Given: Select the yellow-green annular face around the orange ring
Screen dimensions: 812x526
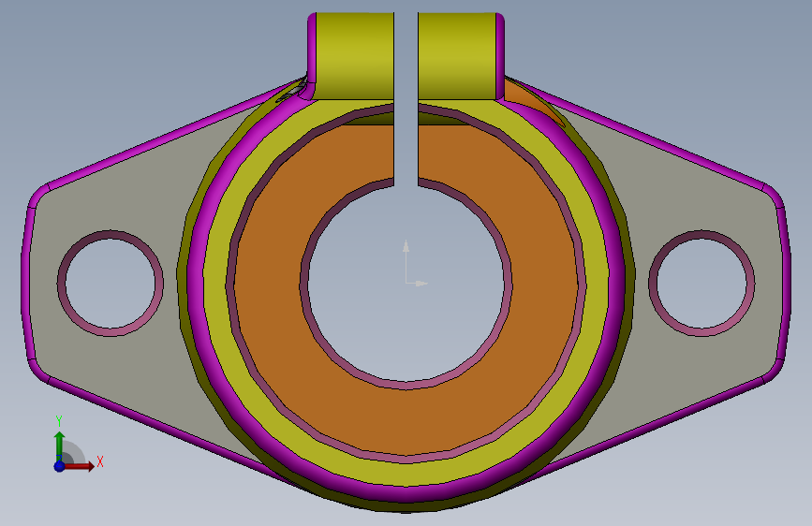Looking at the screenshot, I should click(x=406, y=474).
